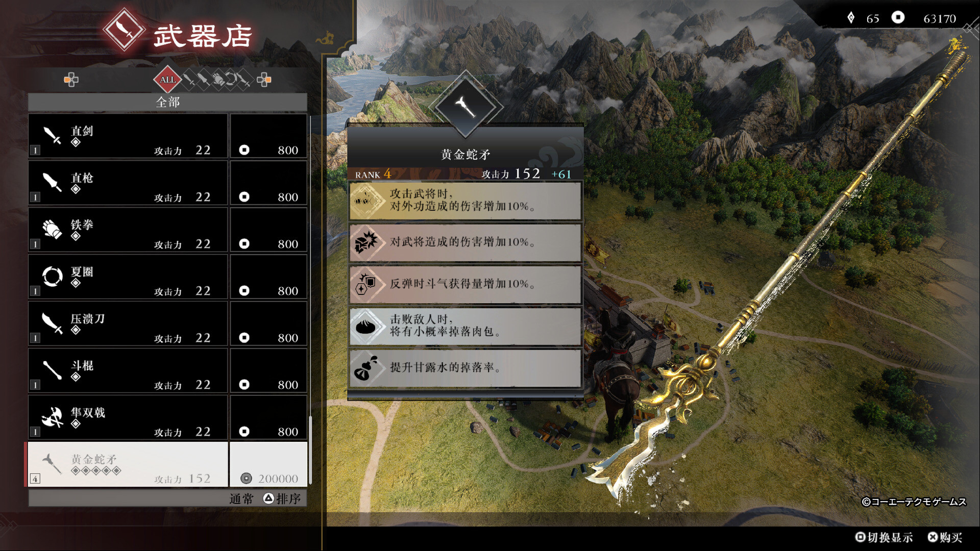Screen dimensions: 980x551
Task: Click the 200000 price cell
Action: click(268, 464)
